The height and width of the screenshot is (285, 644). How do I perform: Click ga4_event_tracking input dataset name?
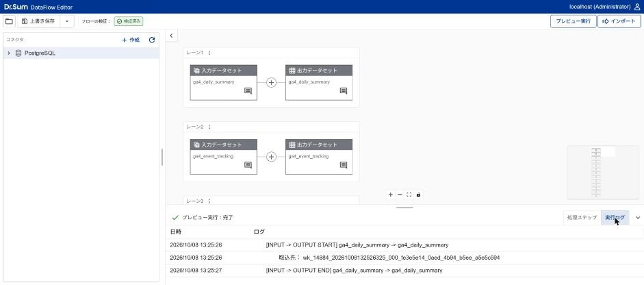pos(213,156)
